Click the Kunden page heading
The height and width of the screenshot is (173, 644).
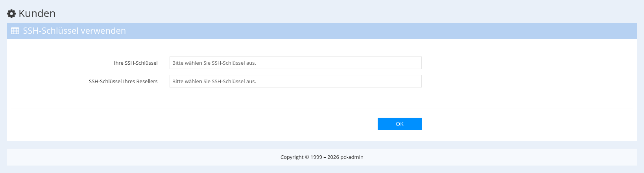coord(37,13)
